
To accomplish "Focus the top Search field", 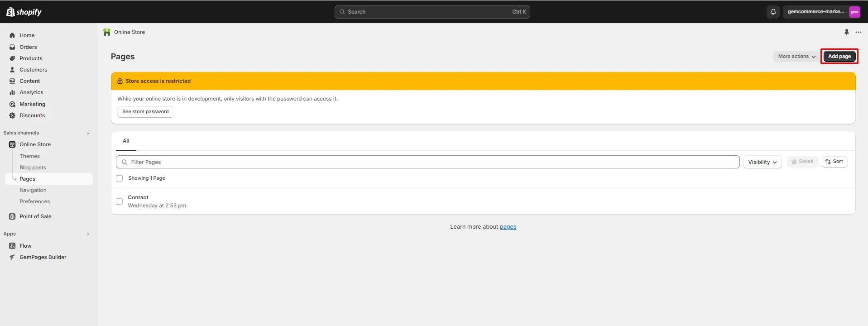I will coord(432,12).
